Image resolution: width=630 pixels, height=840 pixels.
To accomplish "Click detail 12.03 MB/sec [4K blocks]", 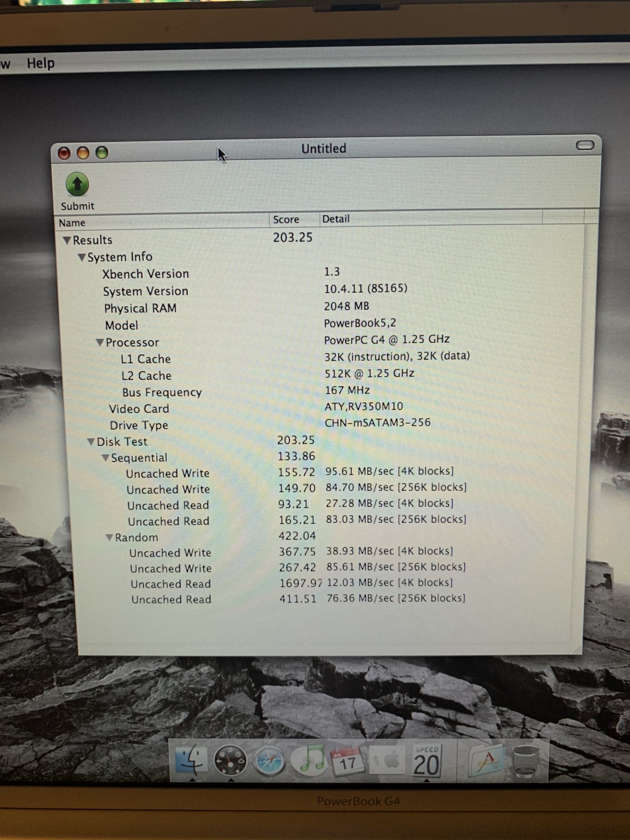I will pos(390,583).
